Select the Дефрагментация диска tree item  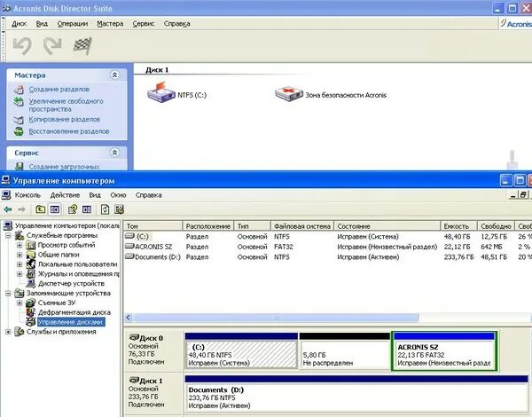pos(74,312)
